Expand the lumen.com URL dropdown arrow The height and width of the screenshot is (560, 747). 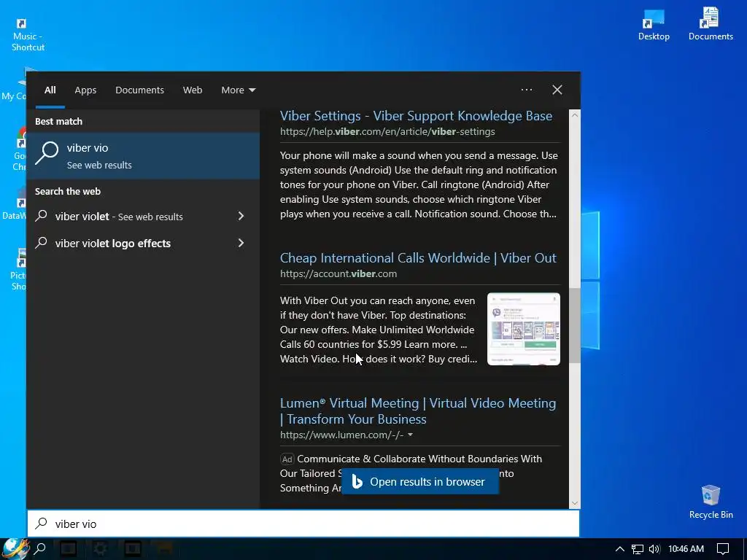410,435
